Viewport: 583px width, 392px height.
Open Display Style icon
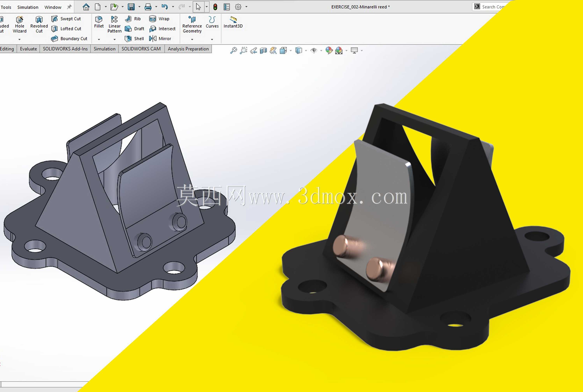(299, 50)
